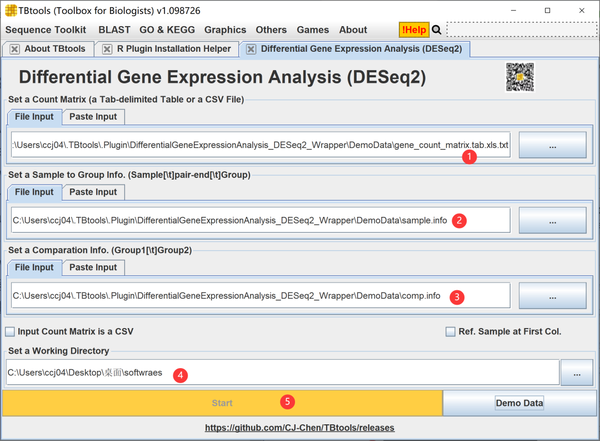Click the Start analysis bar

click(222, 403)
